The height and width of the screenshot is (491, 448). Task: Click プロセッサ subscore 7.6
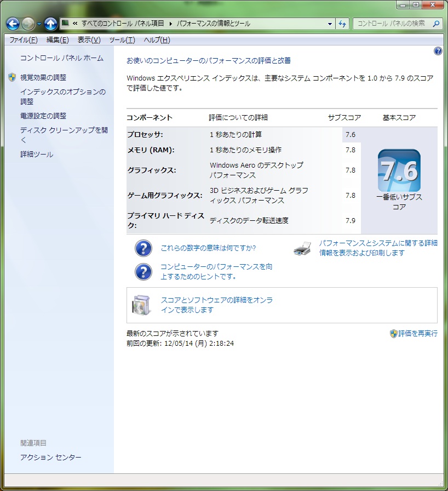point(351,135)
